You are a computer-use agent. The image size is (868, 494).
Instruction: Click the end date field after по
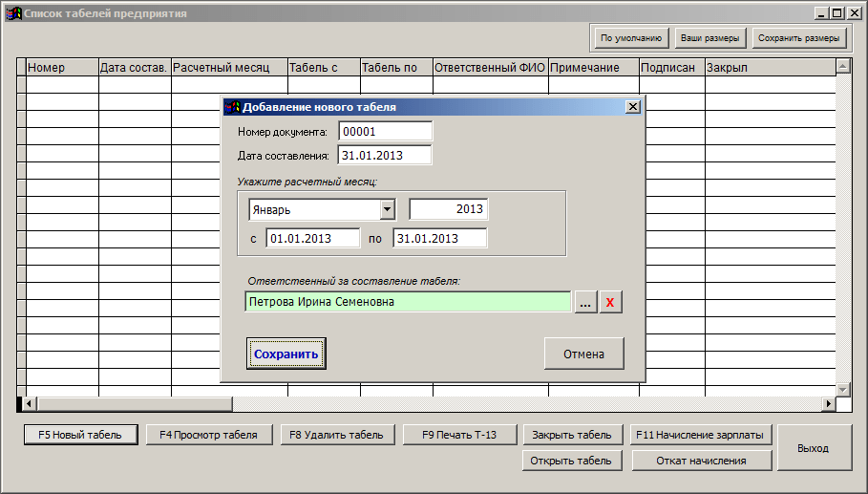(440, 238)
